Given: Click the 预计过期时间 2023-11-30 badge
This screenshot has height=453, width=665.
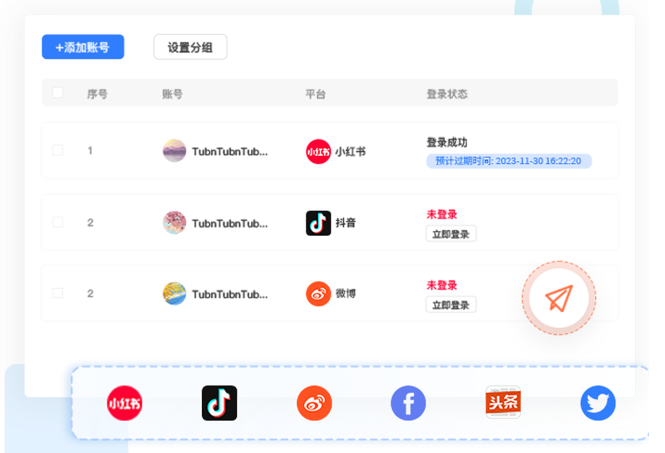Looking at the screenshot, I should click(509, 161).
